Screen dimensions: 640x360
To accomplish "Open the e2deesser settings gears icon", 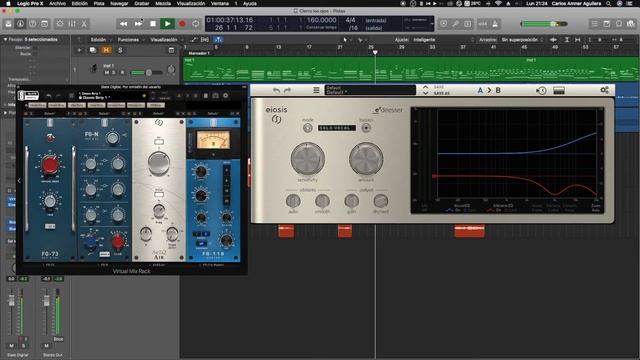I will click(x=604, y=90).
